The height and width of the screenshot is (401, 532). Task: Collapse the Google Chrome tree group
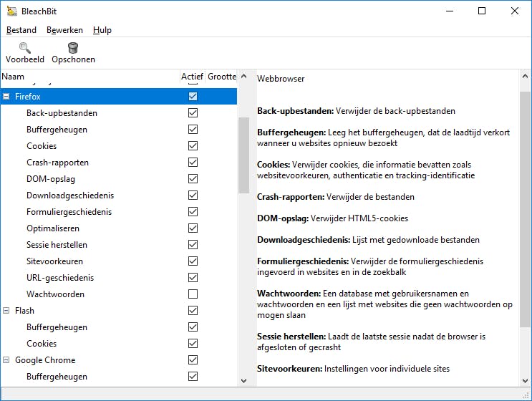[x=6, y=360]
